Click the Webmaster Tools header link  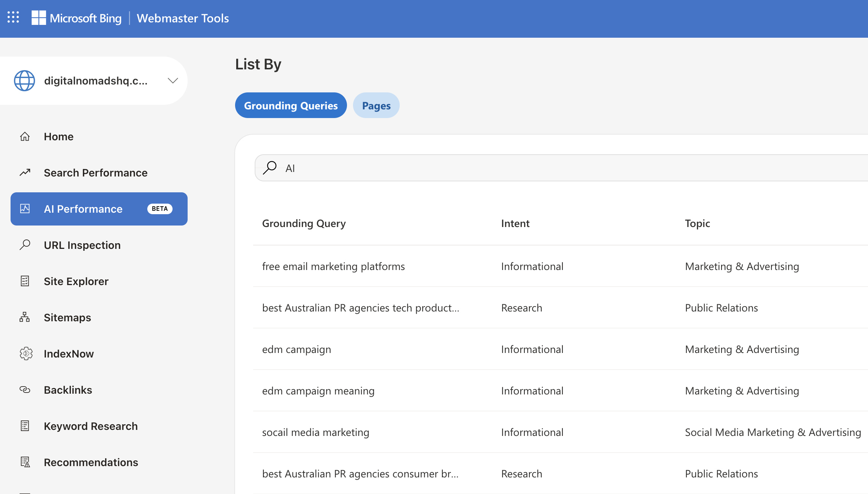coord(183,18)
